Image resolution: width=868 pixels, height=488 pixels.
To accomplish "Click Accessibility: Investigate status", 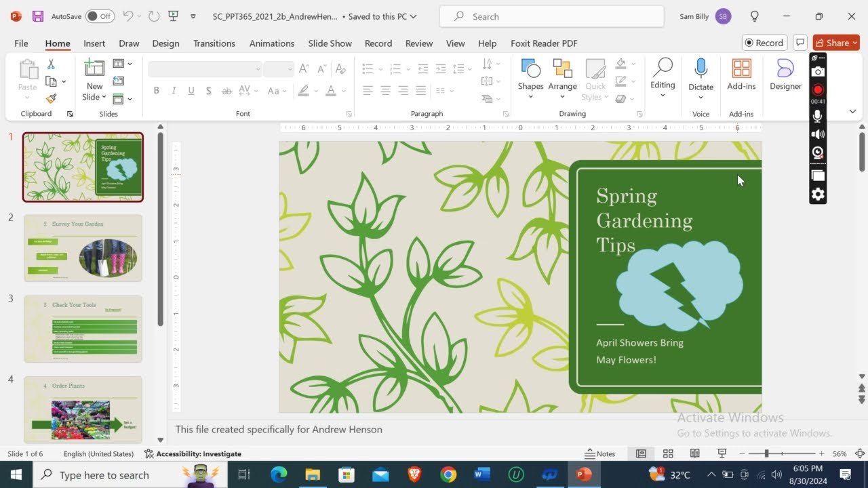I will 193,454.
